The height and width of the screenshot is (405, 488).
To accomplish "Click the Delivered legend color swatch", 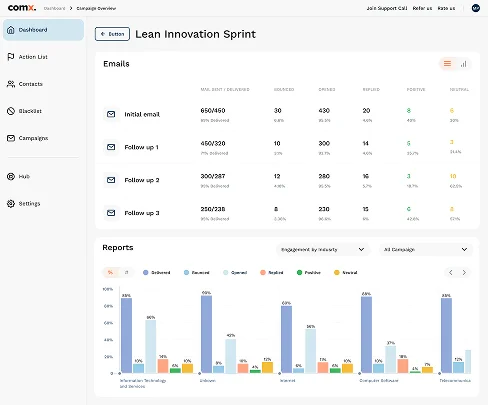I will 145,272.
